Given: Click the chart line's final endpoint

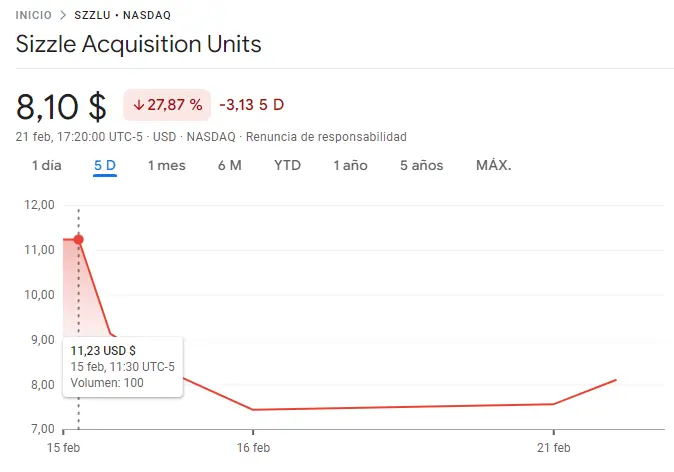Looking at the screenshot, I should [x=616, y=380].
